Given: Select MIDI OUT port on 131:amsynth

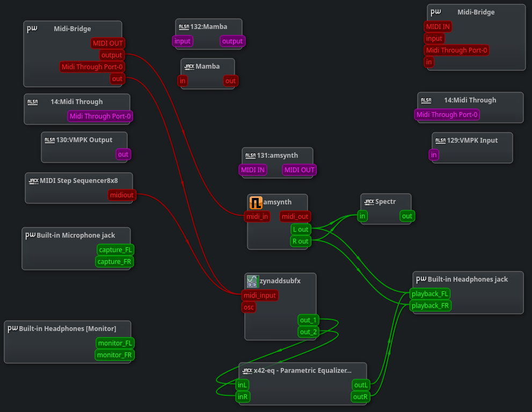Looking at the screenshot, I should 299,170.
